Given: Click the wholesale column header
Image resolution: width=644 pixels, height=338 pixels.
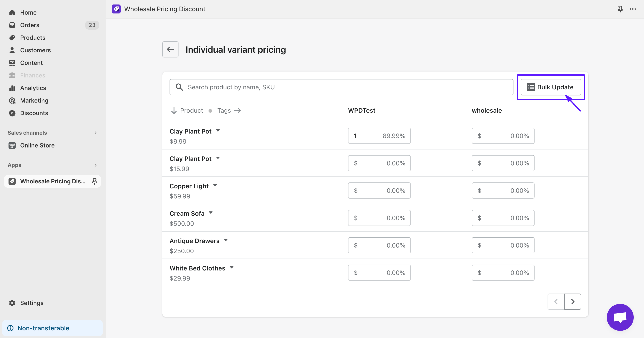Looking at the screenshot, I should [x=487, y=110].
